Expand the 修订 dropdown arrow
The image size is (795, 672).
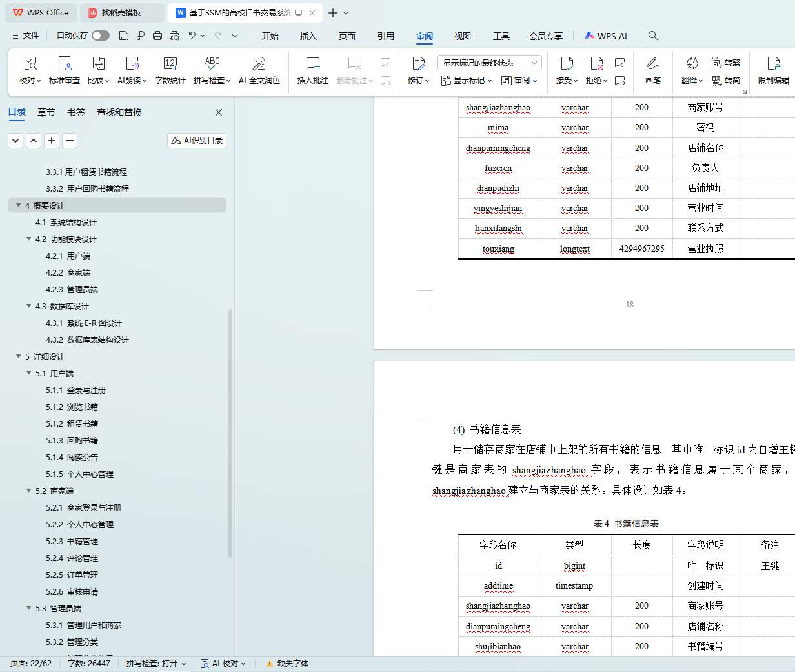point(427,81)
